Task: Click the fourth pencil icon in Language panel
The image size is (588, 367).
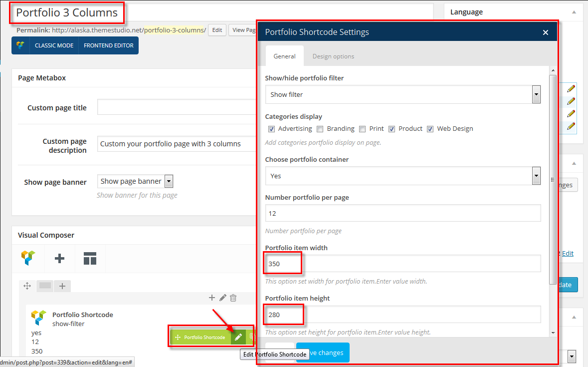Action: pos(571,126)
